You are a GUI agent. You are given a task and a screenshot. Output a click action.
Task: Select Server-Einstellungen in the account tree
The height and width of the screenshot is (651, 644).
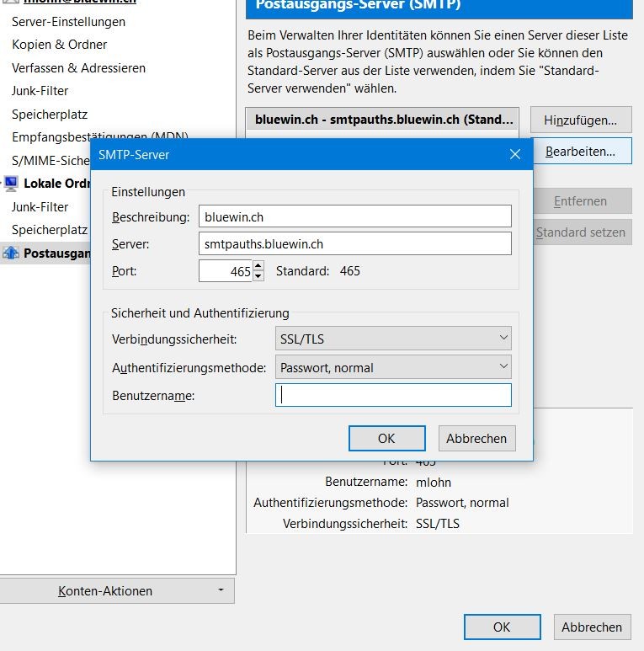(x=68, y=22)
